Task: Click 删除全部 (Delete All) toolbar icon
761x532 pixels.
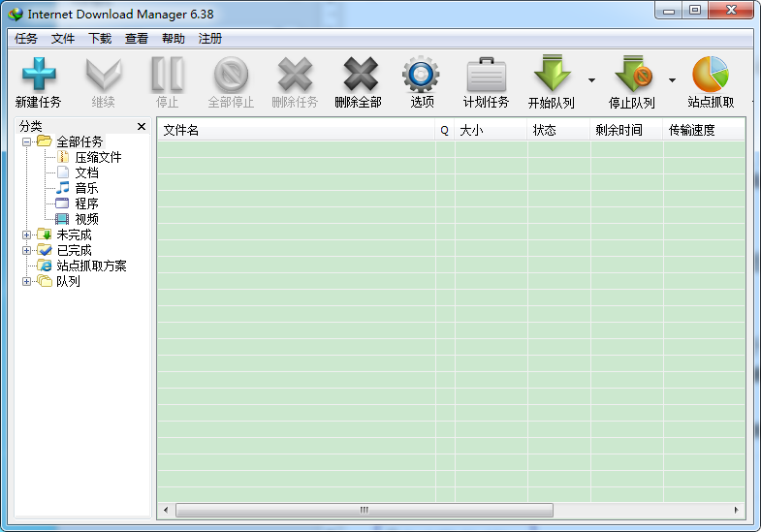Action: pyautogui.click(x=359, y=75)
